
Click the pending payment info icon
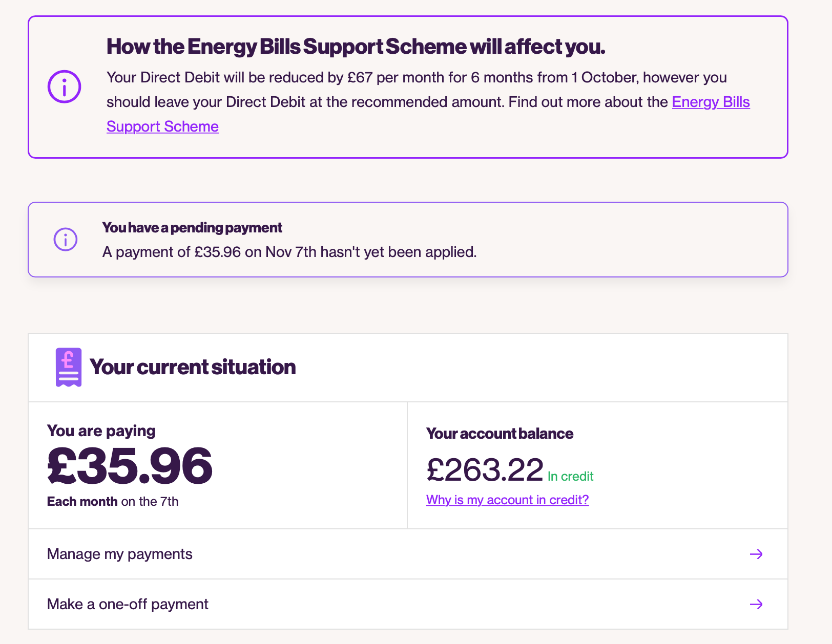[x=66, y=240]
